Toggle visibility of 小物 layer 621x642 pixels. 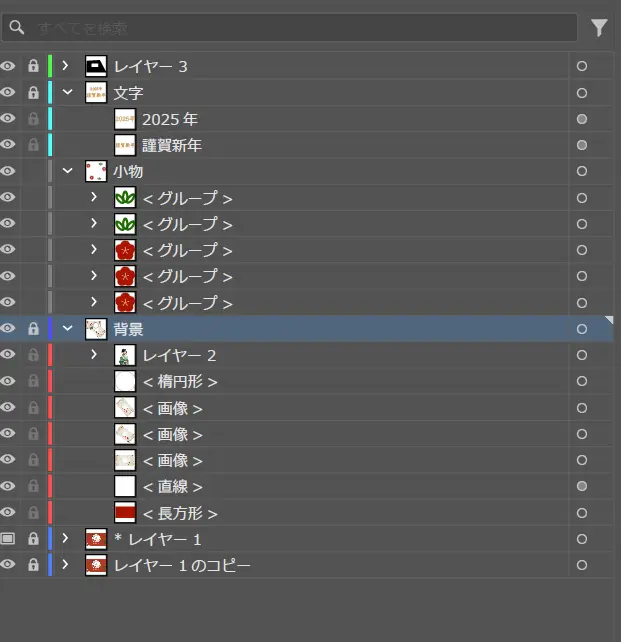click(x=9, y=171)
